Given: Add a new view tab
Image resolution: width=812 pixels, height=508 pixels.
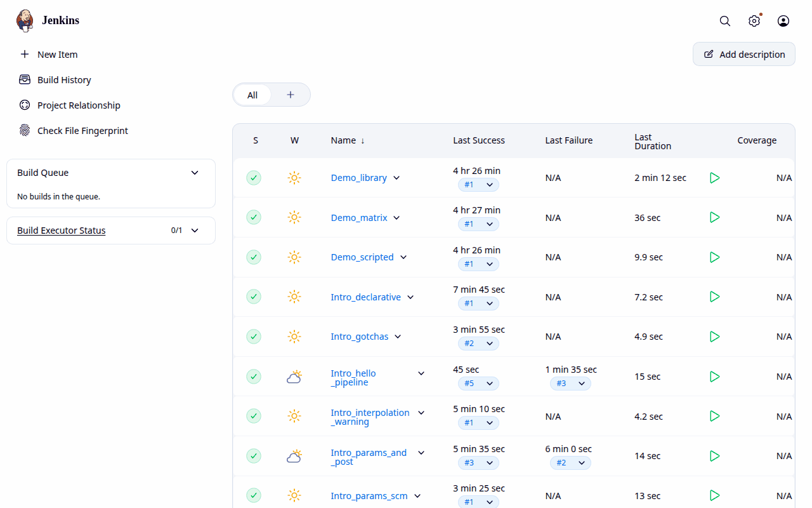Looking at the screenshot, I should tap(291, 95).
